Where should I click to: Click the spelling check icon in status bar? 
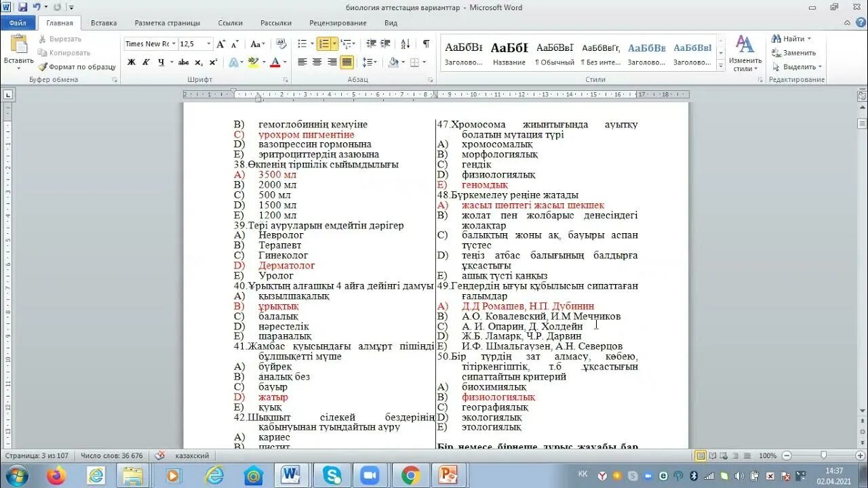pos(160,455)
